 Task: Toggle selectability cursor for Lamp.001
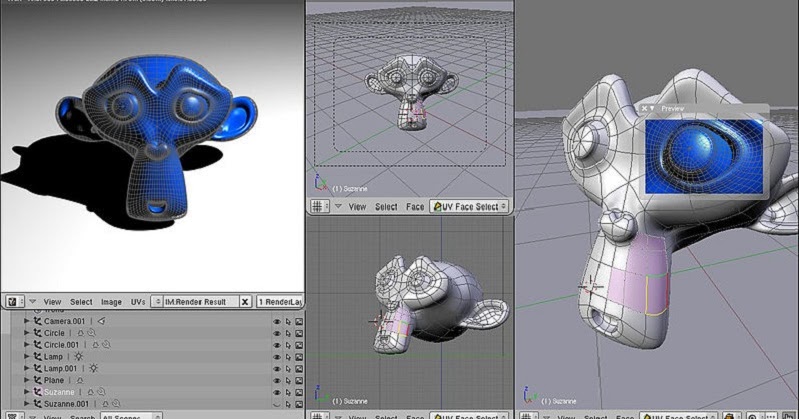point(288,369)
